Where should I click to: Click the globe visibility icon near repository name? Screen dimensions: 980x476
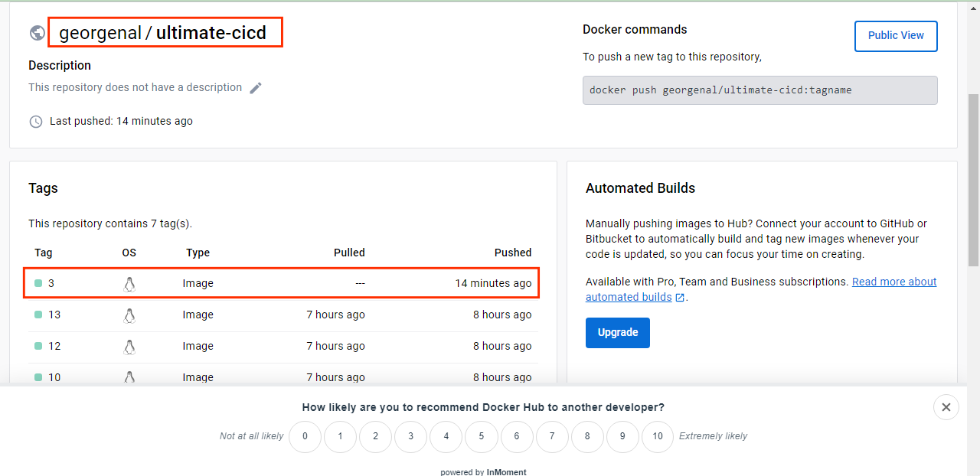click(x=38, y=32)
